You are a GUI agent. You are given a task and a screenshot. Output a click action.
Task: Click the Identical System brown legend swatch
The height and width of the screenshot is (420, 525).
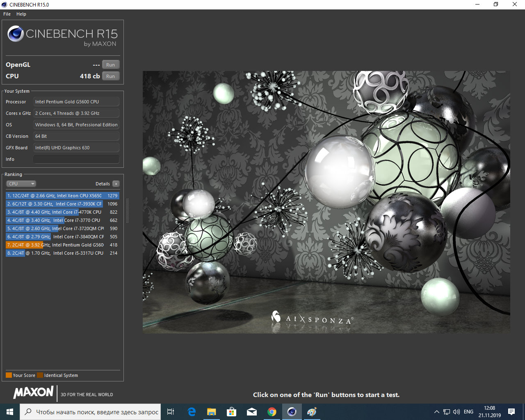40,375
